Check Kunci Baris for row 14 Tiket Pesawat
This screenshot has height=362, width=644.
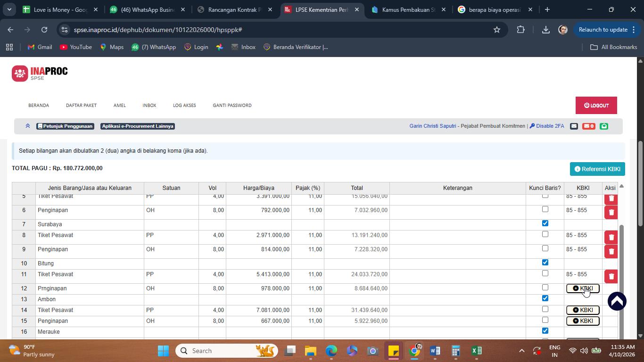coord(545,309)
